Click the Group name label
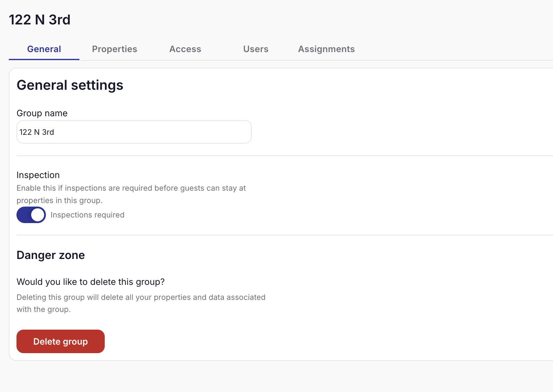 click(42, 113)
